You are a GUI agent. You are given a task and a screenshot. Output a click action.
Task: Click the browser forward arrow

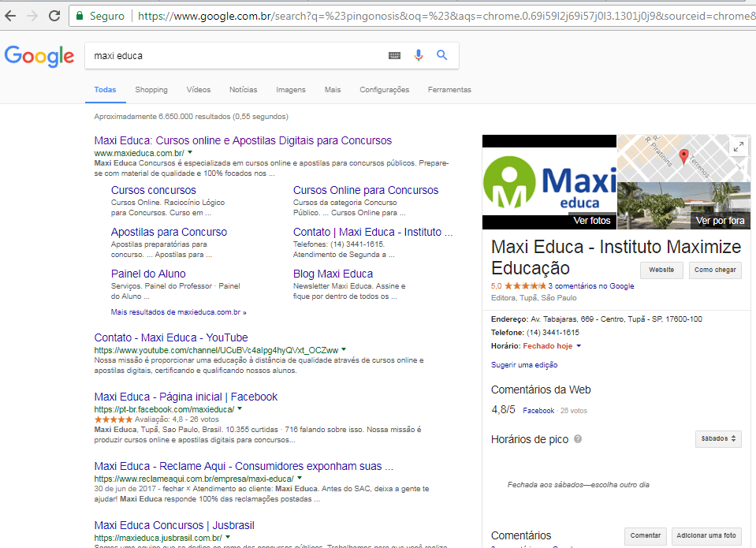[32, 16]
